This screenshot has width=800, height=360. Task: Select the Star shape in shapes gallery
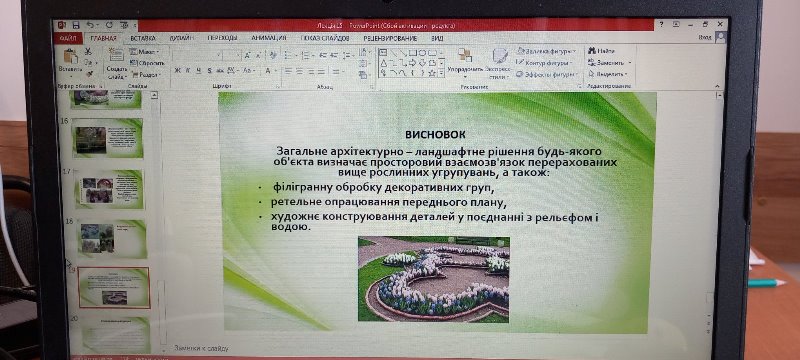[432, 73]
